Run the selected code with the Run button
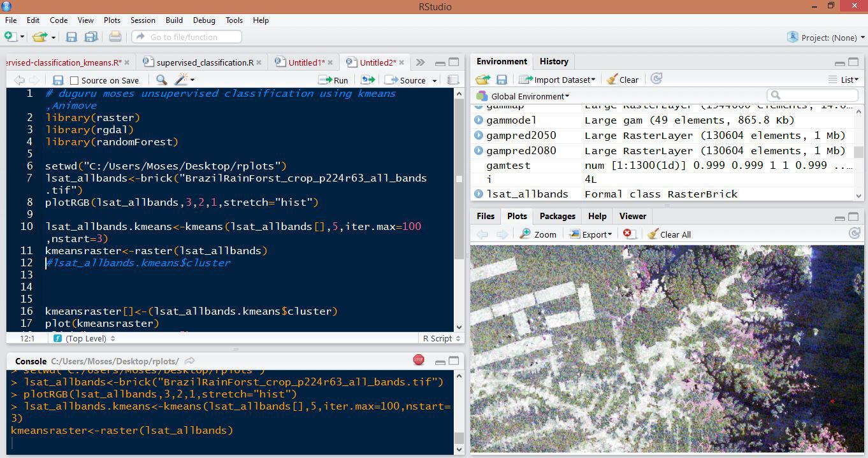Viewport: 868px width, 458px height. point(333,80)
